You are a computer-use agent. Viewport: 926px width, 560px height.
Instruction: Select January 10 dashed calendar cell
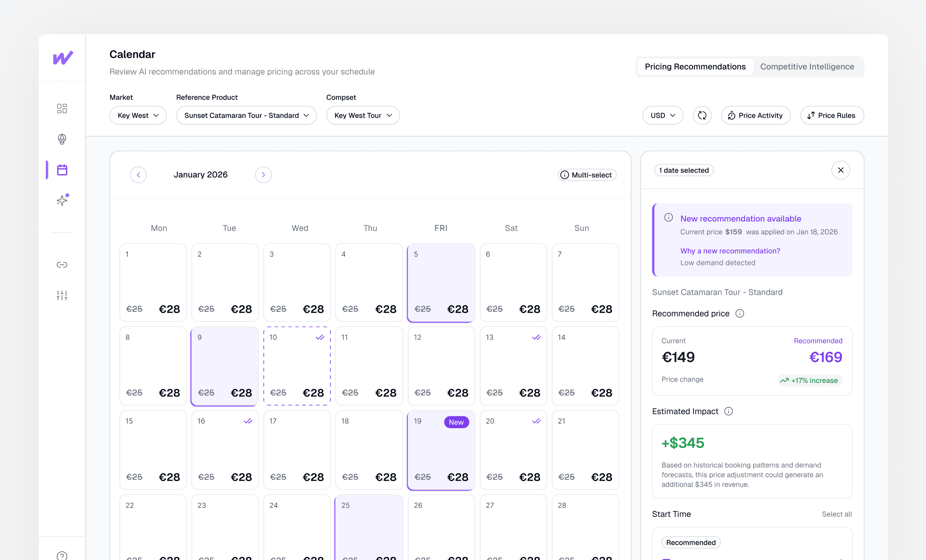[297, 366]
